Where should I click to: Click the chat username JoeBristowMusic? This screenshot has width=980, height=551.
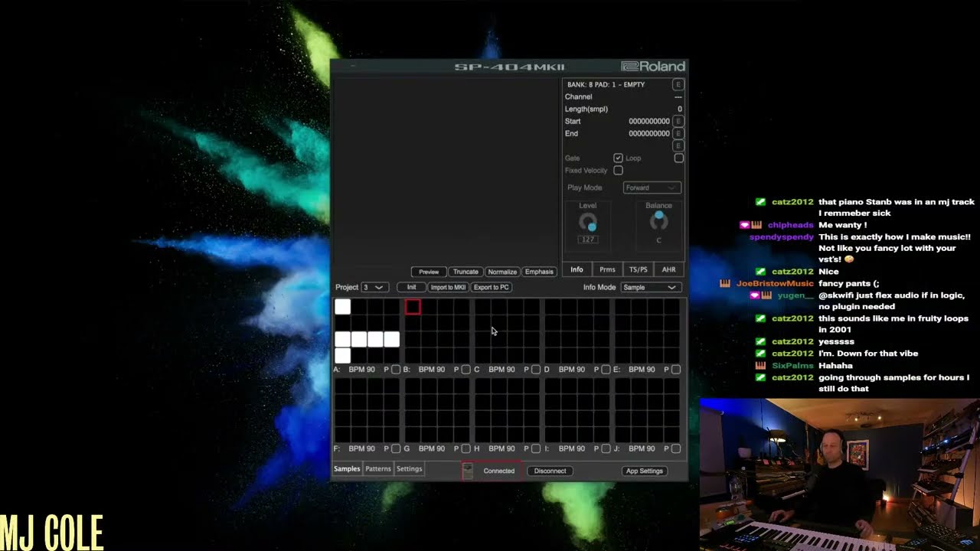coord(774,283)
